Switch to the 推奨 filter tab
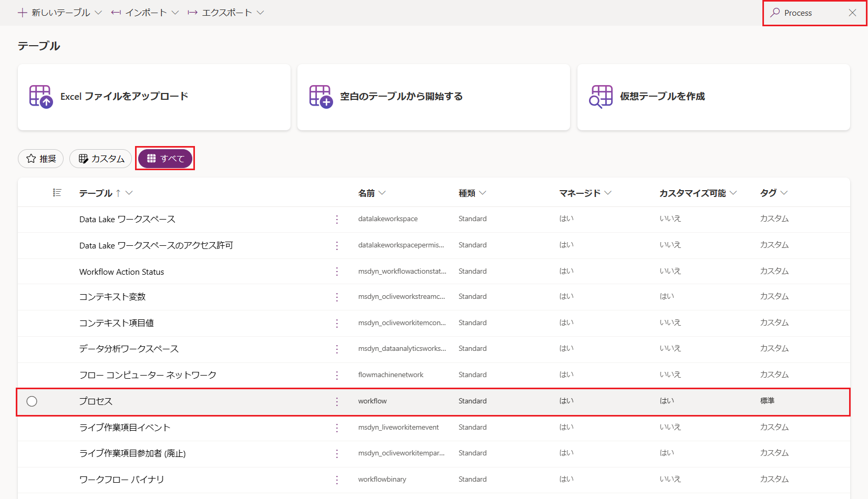This screenshot has height=499, width=868. point(41,159)
